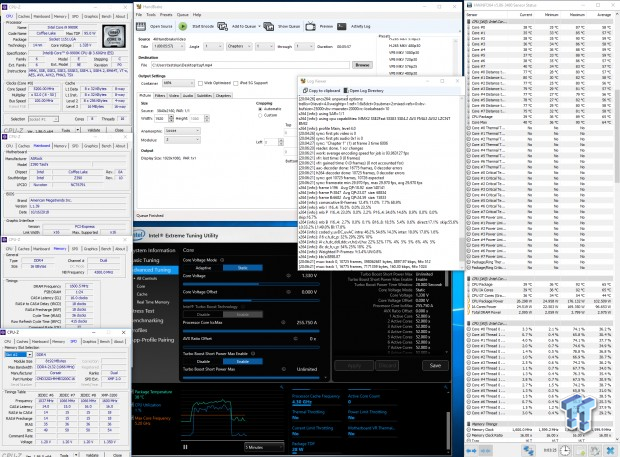Click the HandBrake Open Source clapperboard icon
Screen dimensions: 620x457
point(141,26)
